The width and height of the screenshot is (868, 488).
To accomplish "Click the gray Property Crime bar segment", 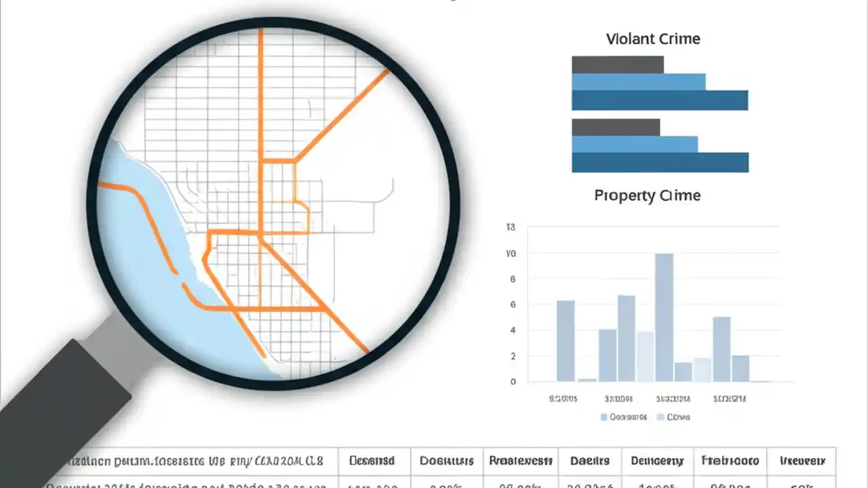I will click(x=616, y=126).
